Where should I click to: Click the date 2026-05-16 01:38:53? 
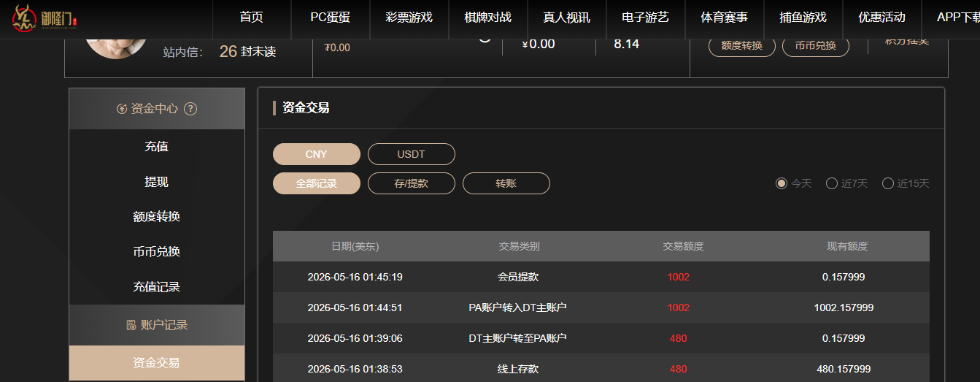tap(355, 369)
